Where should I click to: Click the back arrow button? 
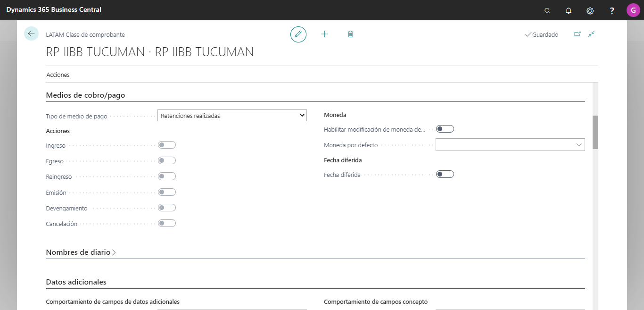(31, 34)
